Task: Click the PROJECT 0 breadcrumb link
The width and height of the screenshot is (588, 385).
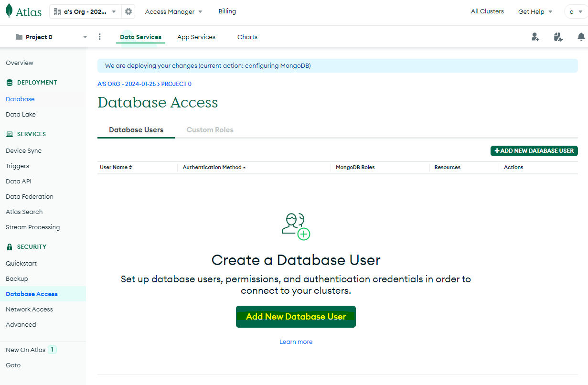Action: pyautogui.click(x=176, y=84)
